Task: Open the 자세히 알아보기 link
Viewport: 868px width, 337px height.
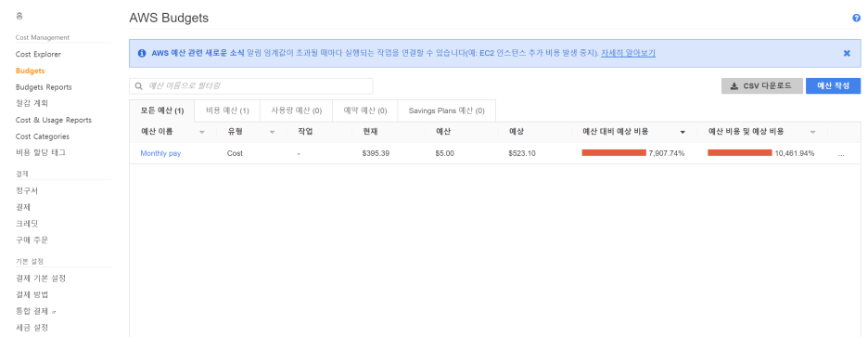Action: point(628,53)
